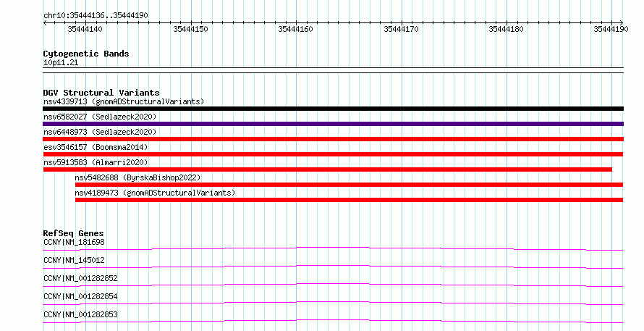Screen dimensions: 644x331
Task: Click the 10p11.21 band label
Action: tap(61, 62)
